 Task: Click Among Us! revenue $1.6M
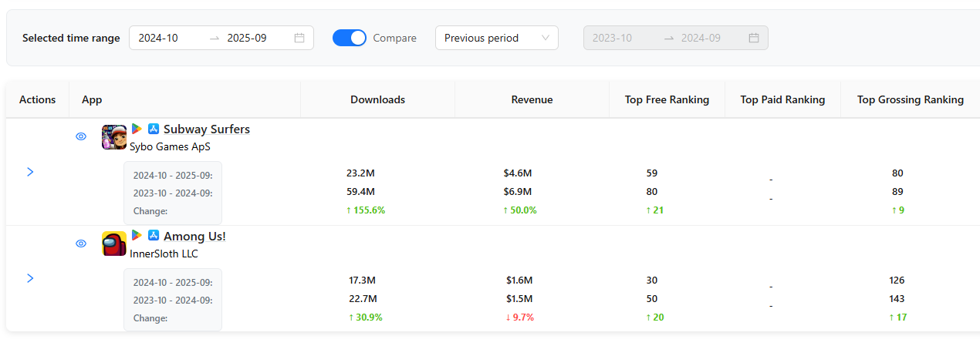pyautogui.click(x=519, y=280)
